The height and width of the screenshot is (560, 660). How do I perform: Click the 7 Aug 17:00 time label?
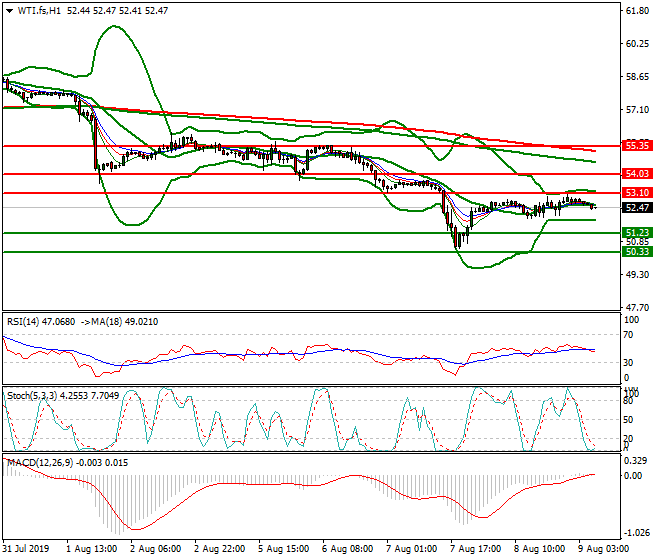click(473, 549)
